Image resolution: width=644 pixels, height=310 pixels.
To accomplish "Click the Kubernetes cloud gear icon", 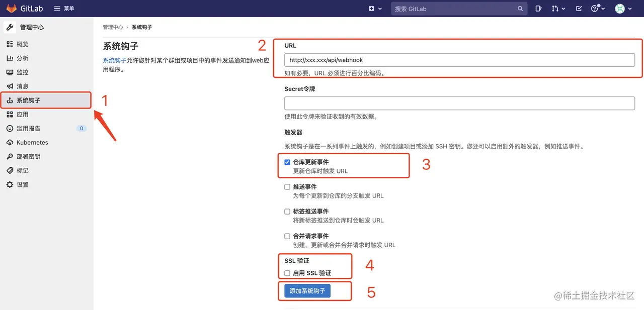I will (x=10, y=143).
